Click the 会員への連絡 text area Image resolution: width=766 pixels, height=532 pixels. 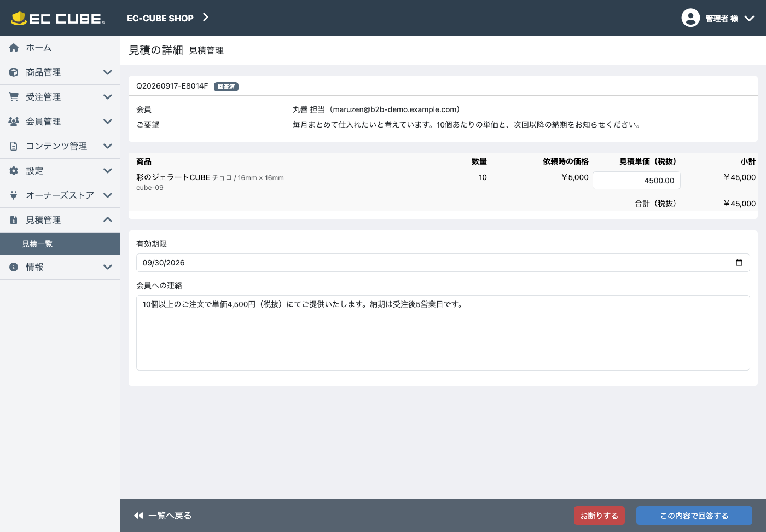point(443,333)
